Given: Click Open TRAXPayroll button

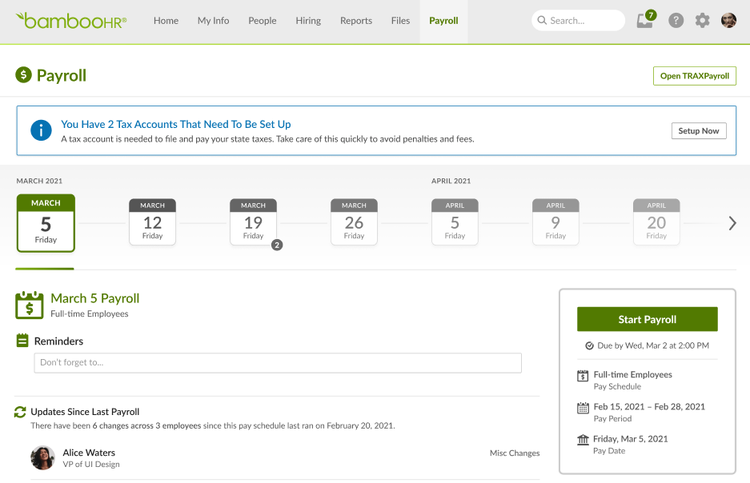Looking at the screenshot, I should coord(695,76).
